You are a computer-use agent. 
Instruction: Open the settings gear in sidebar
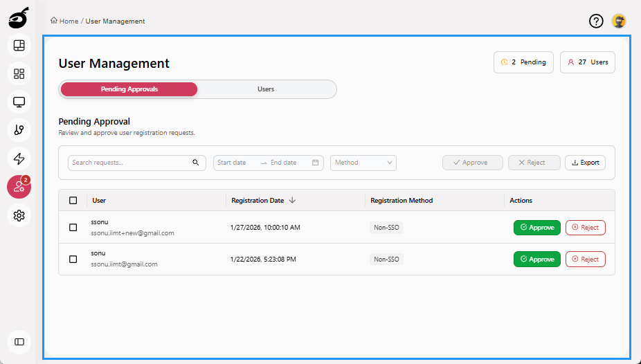pos(19,216)
